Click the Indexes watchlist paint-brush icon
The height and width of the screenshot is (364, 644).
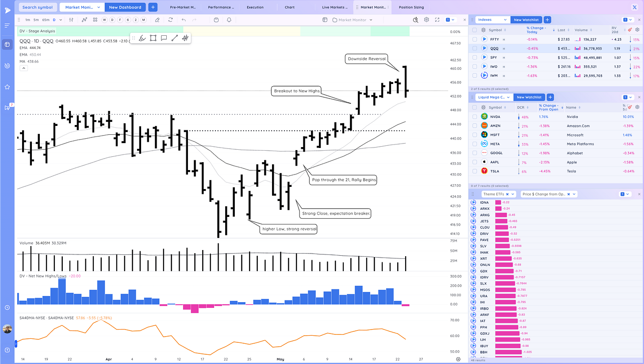click(630, 30)
